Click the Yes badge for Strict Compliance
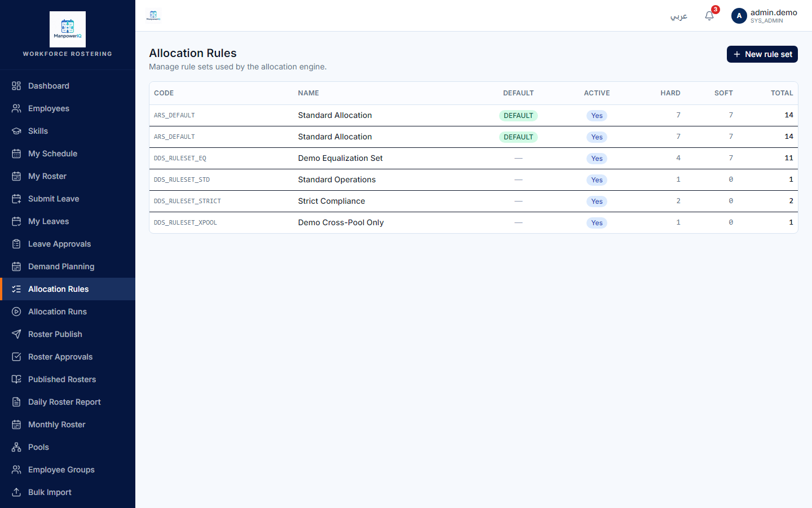812x508 pixels. pos(597,202)
